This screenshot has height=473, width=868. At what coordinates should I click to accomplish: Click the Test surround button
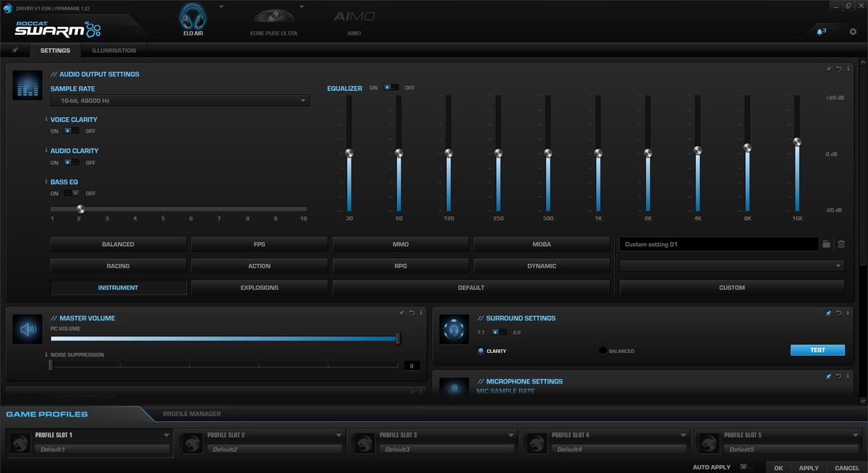click(x=817, y=350)
